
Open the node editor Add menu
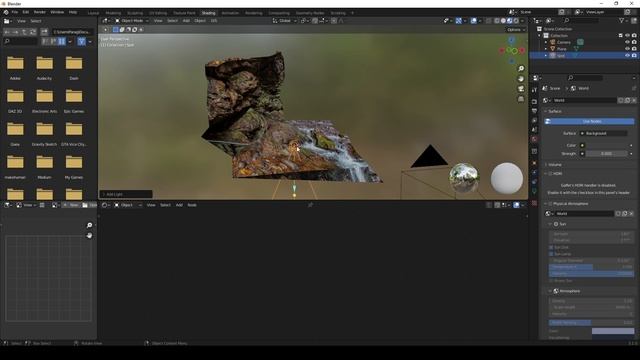coord(179,205)
